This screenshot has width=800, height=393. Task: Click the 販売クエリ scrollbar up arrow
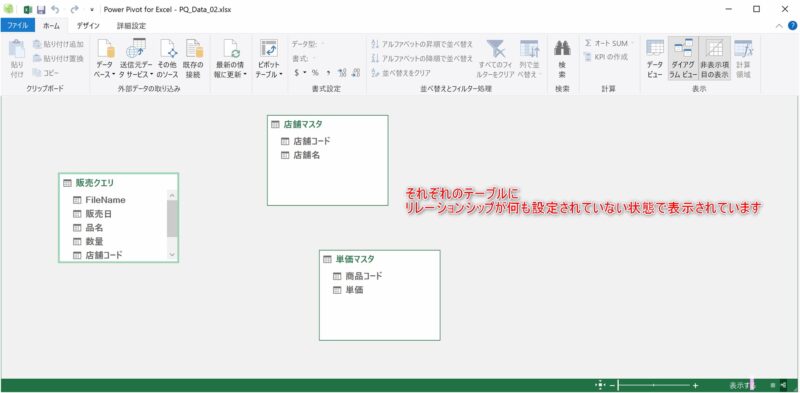(172, 195)
